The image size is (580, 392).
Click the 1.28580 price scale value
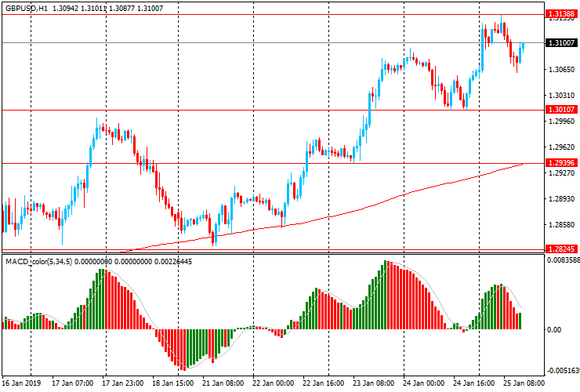click(x=561, y=225)
